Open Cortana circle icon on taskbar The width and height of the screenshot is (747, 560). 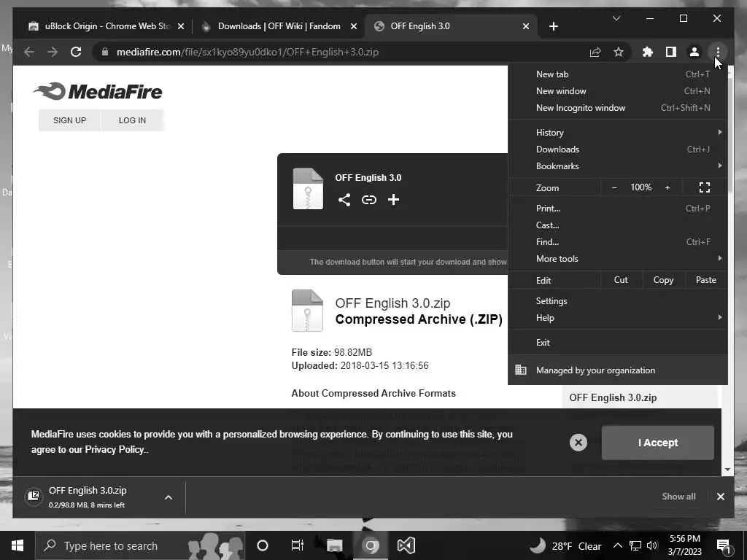tap(262, 545)
